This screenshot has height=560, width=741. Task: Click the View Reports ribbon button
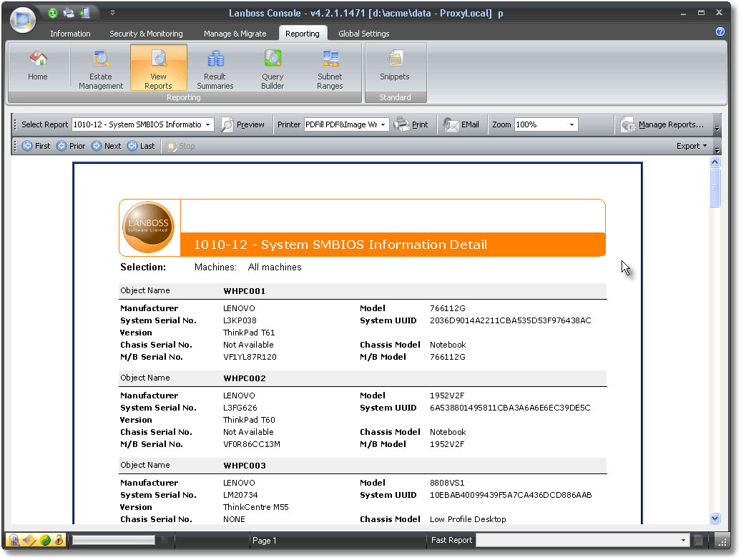(x=158, y=67)
